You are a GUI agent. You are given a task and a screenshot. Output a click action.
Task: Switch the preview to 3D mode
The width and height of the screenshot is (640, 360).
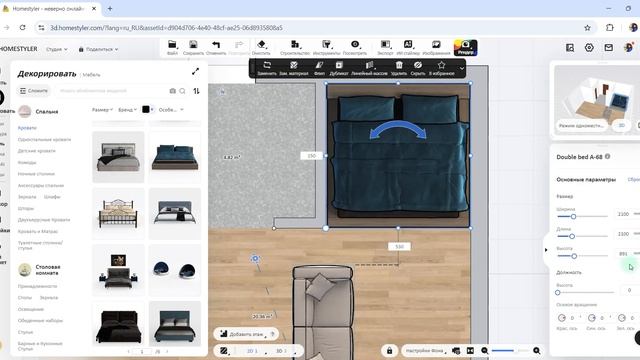pos(621,125)
